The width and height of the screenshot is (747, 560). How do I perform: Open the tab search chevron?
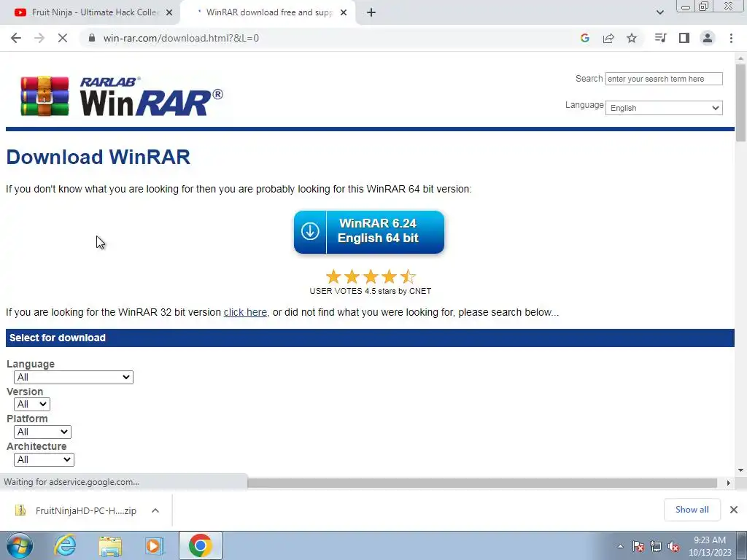click(659, 12)
